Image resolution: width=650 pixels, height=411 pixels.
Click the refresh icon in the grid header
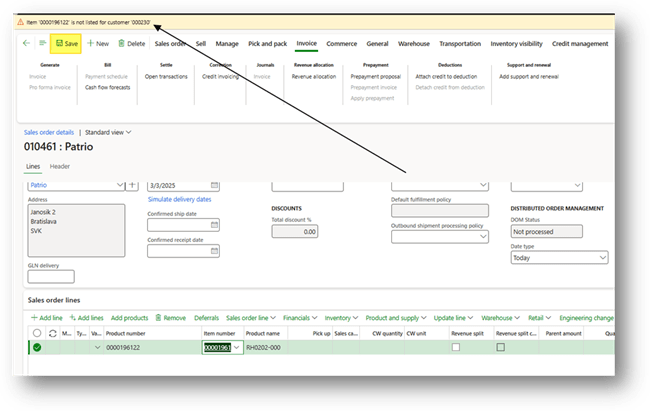[52, 333]
